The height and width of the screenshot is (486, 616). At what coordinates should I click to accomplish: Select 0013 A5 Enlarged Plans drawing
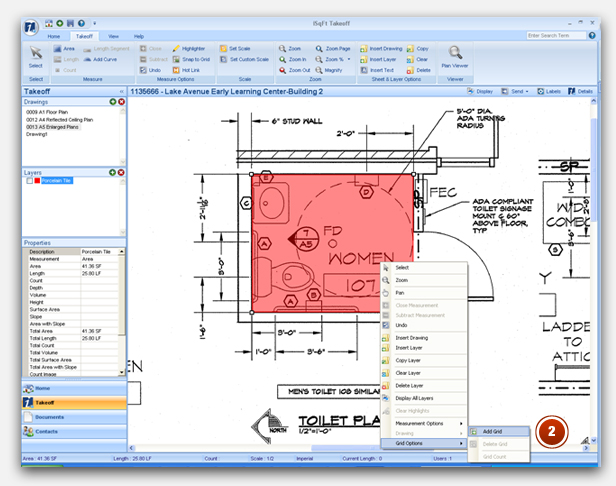pos(52,127)
